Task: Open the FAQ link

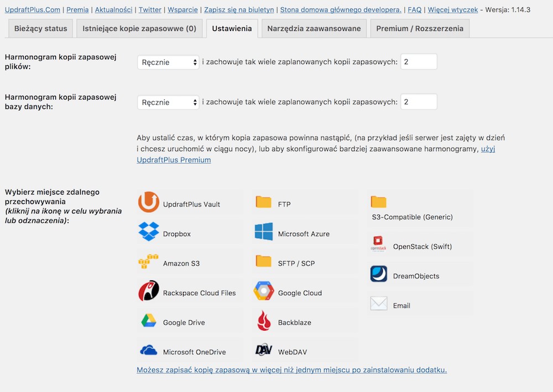Action: coord(414,10)
